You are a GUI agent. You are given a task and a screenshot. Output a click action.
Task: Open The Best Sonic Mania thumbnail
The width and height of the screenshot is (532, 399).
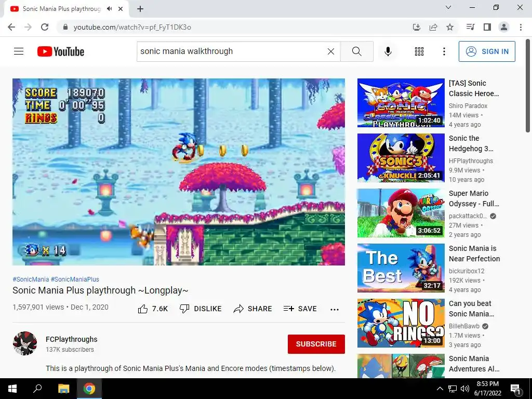pos(401,268)
